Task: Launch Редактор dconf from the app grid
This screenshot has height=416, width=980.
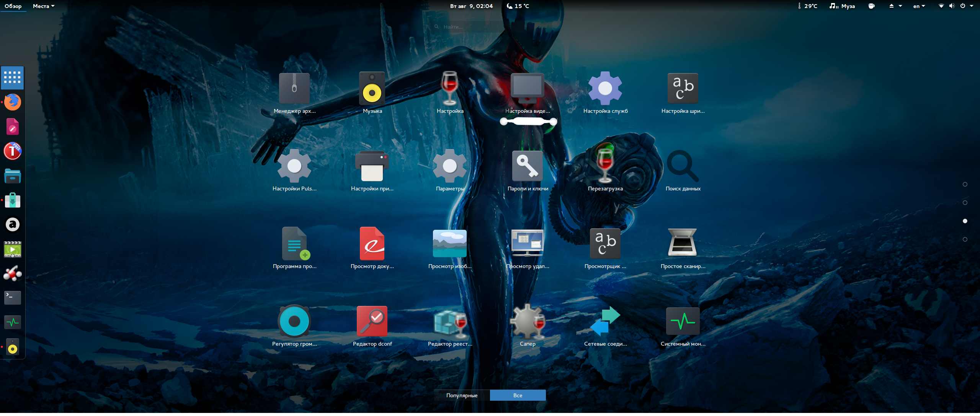Action: (x=372, y=322)
